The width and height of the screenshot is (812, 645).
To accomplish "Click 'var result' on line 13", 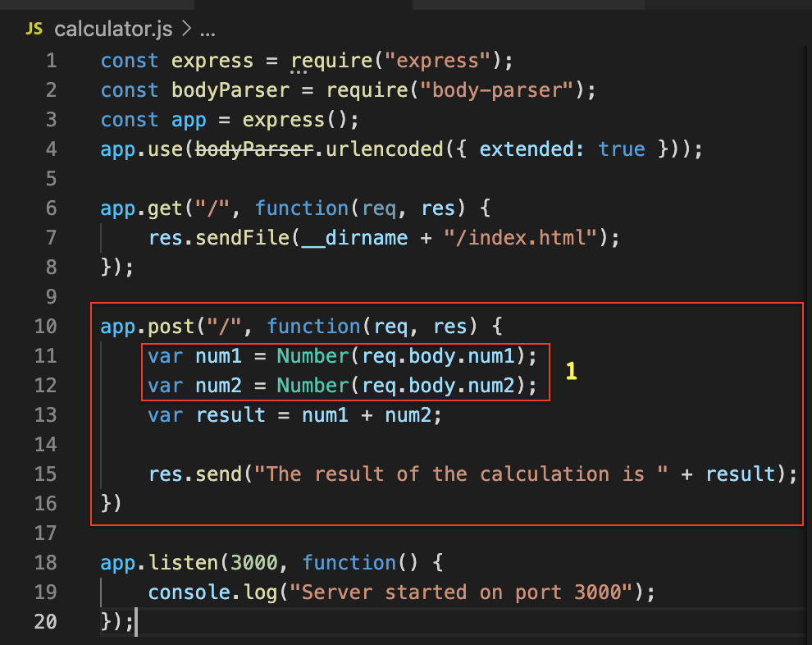I will point(207,415).
